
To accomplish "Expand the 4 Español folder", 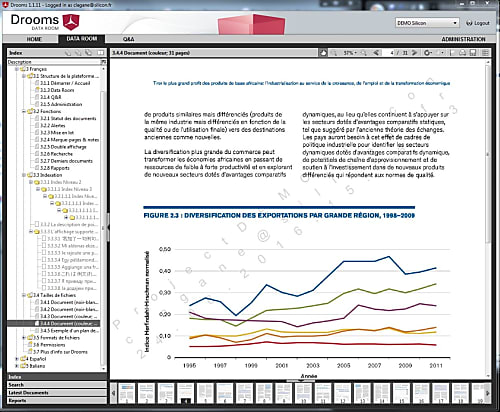I will coord(17,359).
